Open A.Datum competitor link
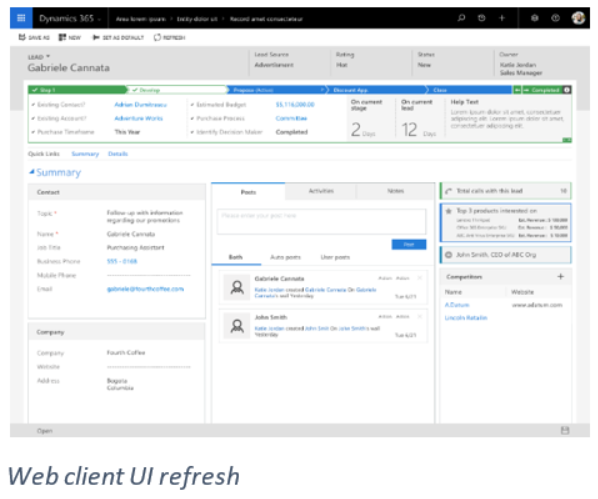Image resolution: width=598 pixels, height=499 pixels. coord(457,305)
